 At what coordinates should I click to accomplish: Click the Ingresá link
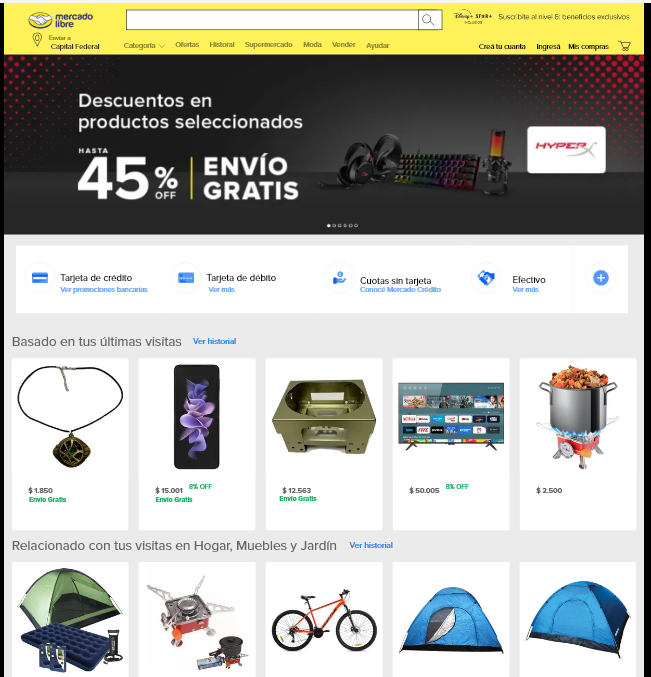[x=548, y=46]
